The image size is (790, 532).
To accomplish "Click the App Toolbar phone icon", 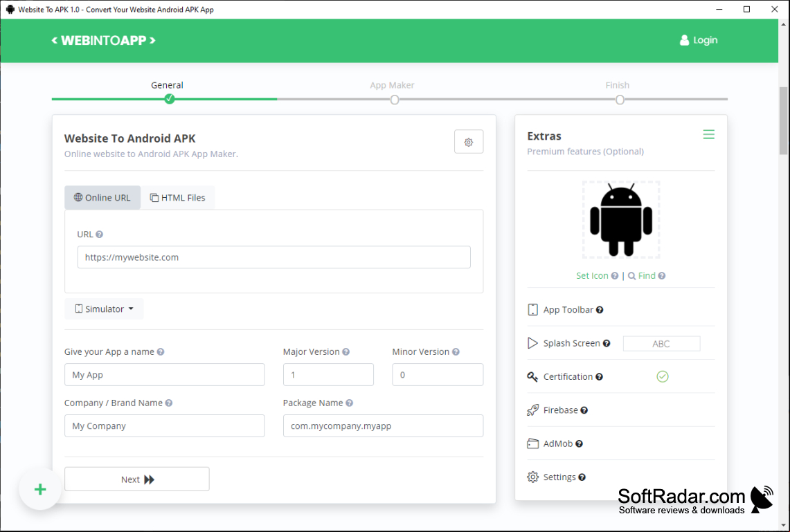I will 532,309.
